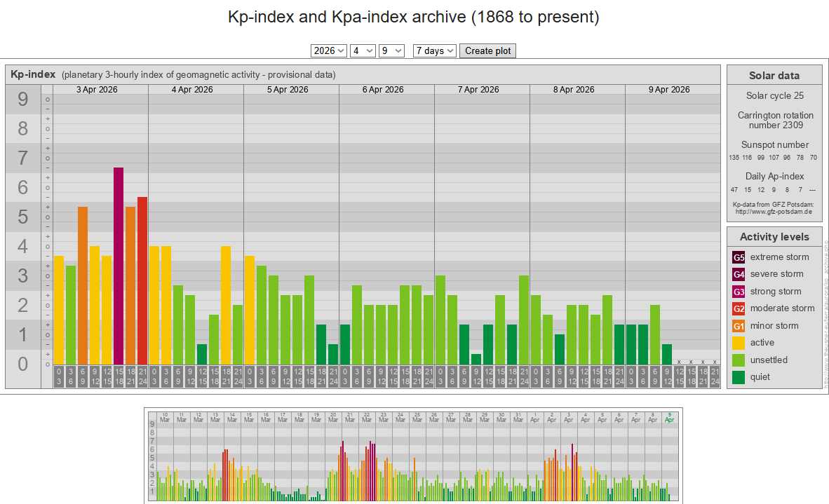Select the 9 Apr 2026 date header
This screenshot has height=504, width=829.
click(x=669, y=90)
